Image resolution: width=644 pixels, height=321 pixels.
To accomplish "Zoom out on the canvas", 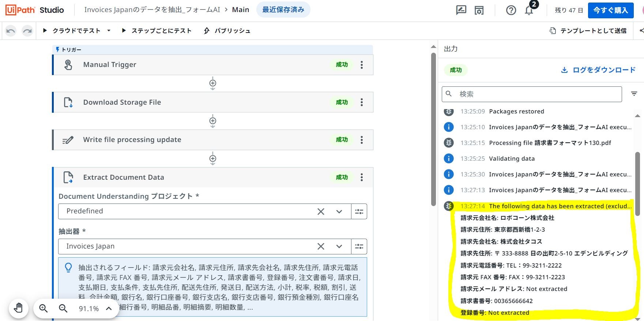I will (x=63, y=309).
